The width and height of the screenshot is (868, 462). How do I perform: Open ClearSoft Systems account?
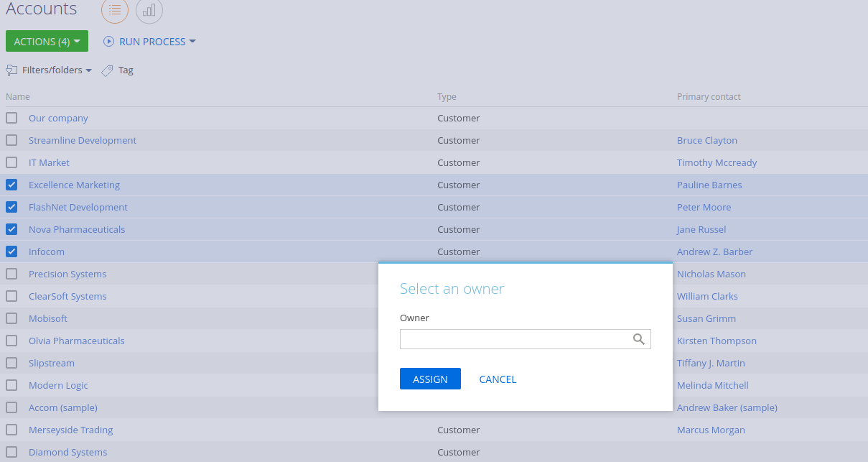click(x=67, y=296)
